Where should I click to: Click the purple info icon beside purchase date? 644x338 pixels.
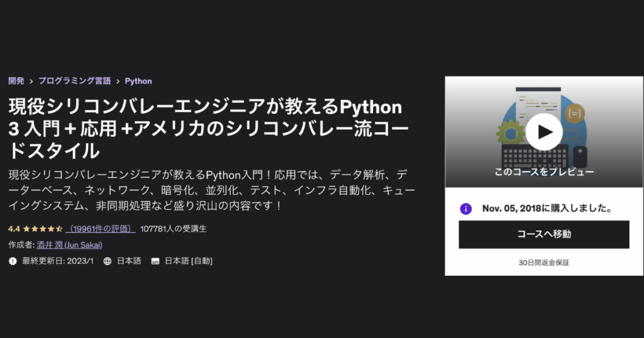pyautogui.click(x=465, y=209)
